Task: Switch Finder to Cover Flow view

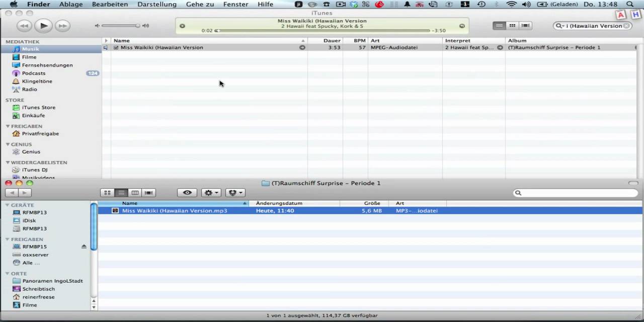Action: tap(149, 193)
